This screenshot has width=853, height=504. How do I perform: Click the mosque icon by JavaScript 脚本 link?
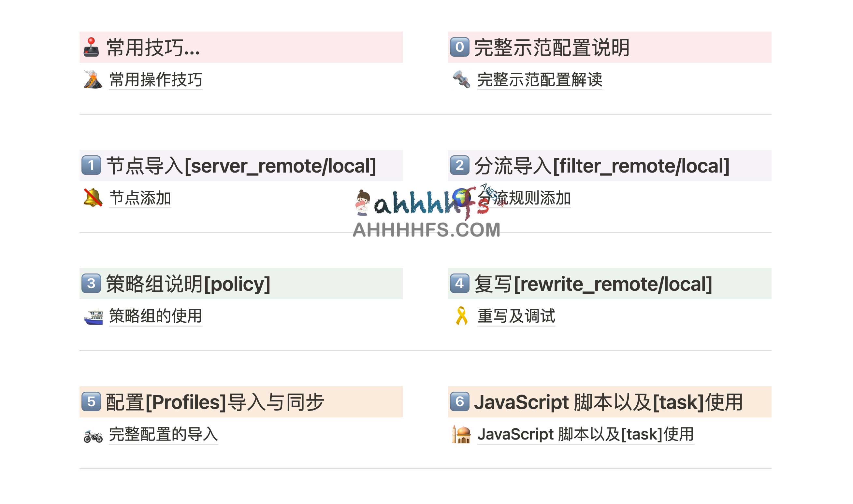point(461,434)
